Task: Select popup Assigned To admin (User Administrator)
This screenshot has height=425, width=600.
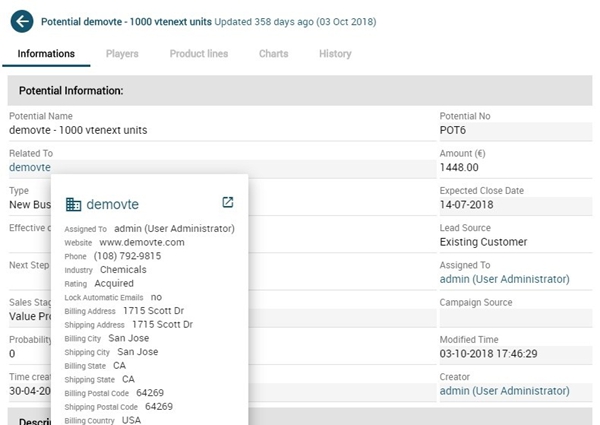Action: 174,228
